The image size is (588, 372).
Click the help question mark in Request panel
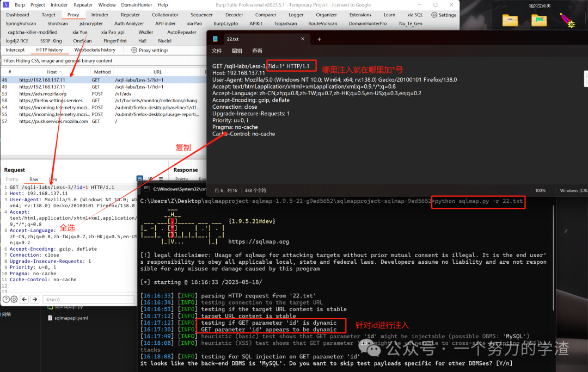click(x=6, y=299)
